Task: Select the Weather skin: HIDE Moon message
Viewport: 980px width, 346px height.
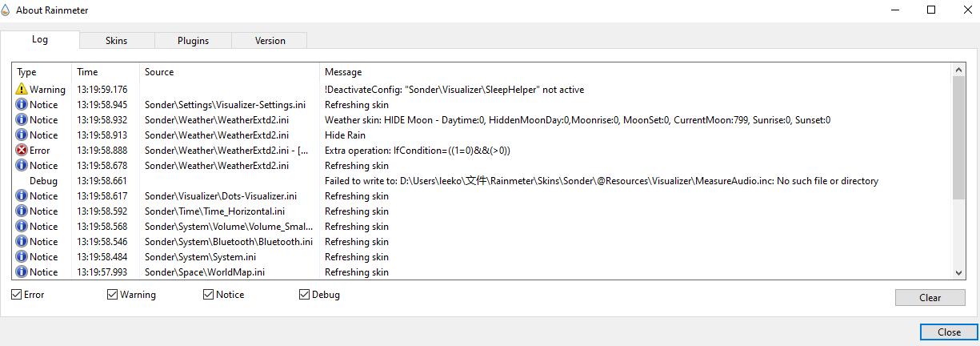Action: [x=578, y=120]
